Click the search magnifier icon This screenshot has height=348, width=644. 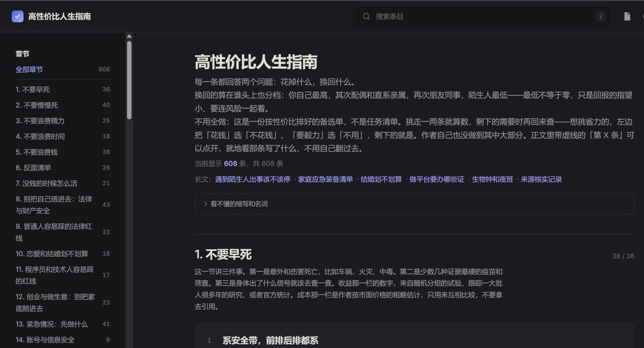pos(367,17)
